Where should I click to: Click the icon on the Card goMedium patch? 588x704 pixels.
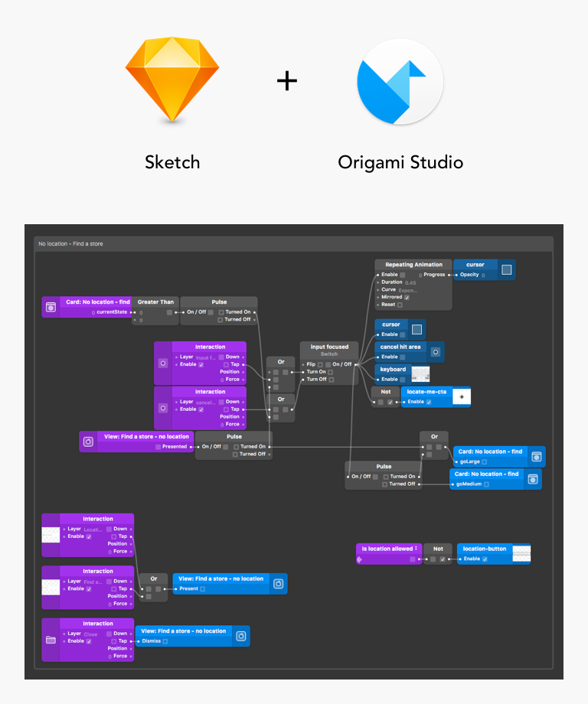pos(533,479)
